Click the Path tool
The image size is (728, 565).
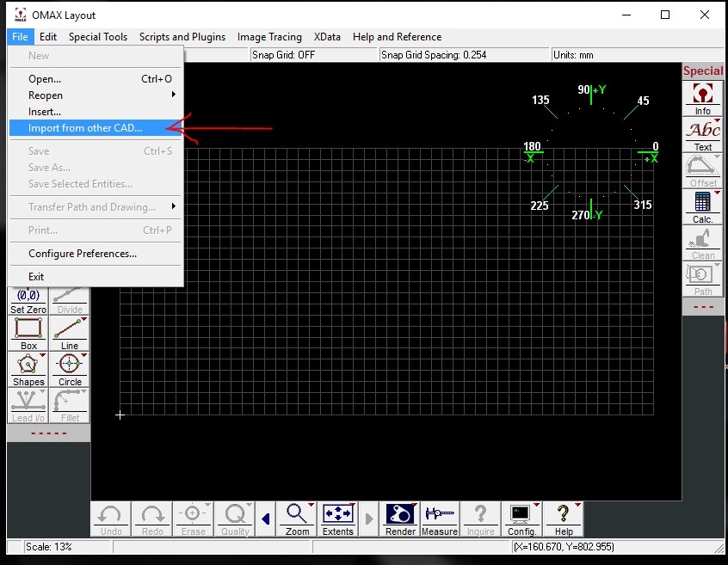702,279
